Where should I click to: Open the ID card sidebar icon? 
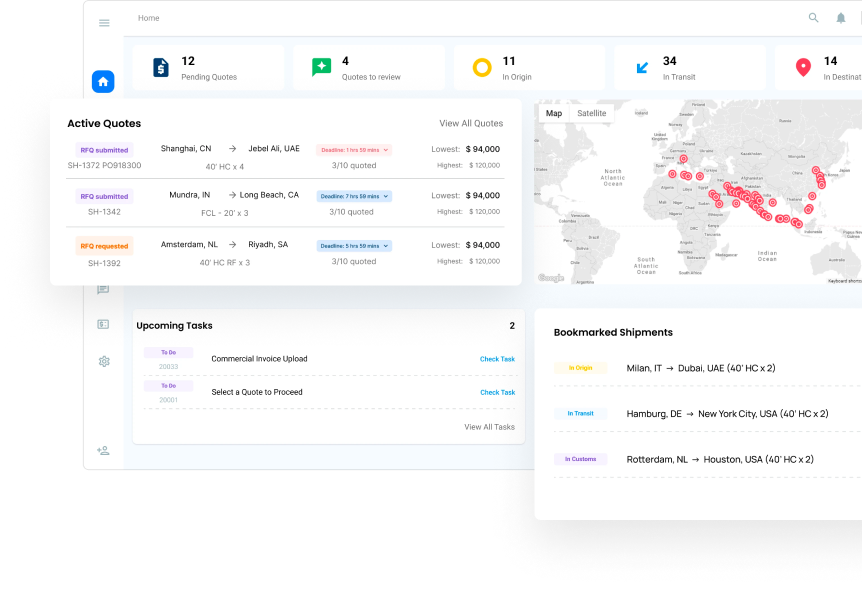[103, 324]
